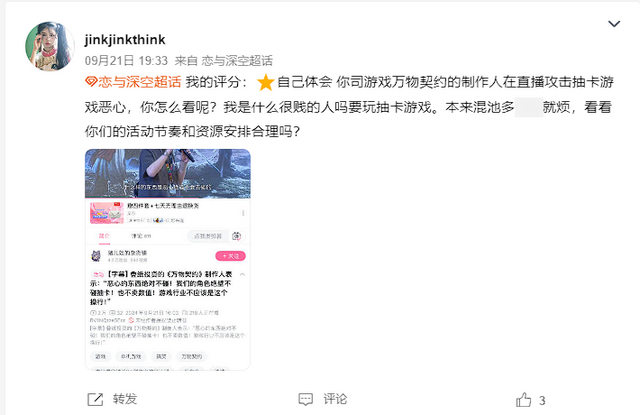This screenshot has height=415, width=640.
Task: Select the 简介 tab in embedded screenshot
Action: click(104, 236)
